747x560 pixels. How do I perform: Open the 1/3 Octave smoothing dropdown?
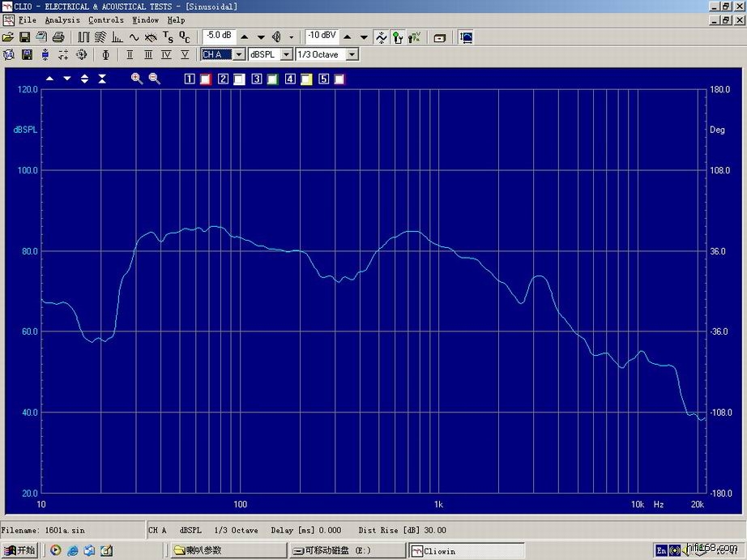(352, 55)
